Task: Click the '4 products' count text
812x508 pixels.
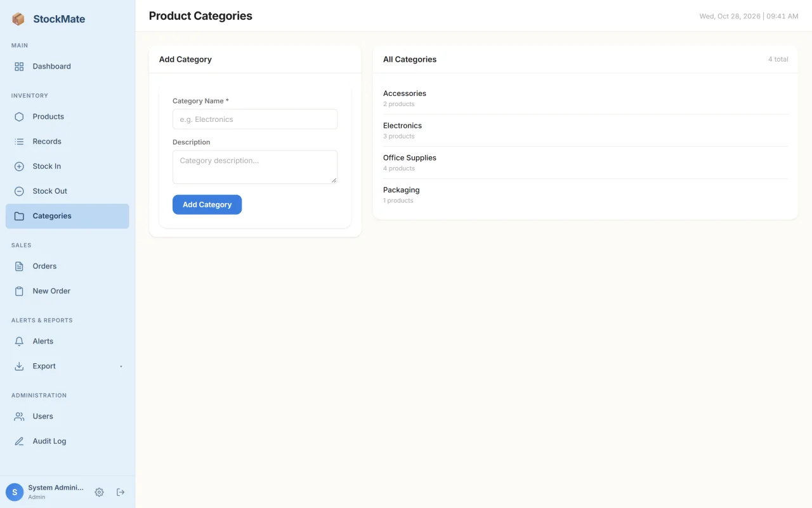Action: (399, 168)
